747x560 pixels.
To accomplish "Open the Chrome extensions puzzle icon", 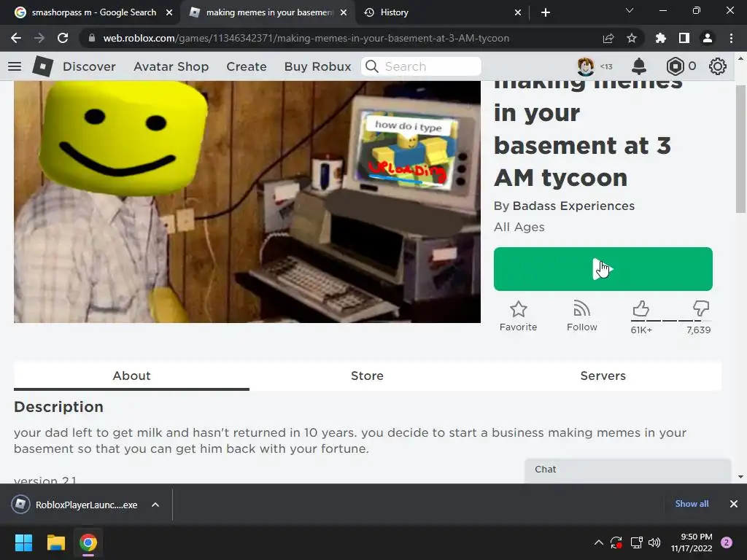I will 661,38.
